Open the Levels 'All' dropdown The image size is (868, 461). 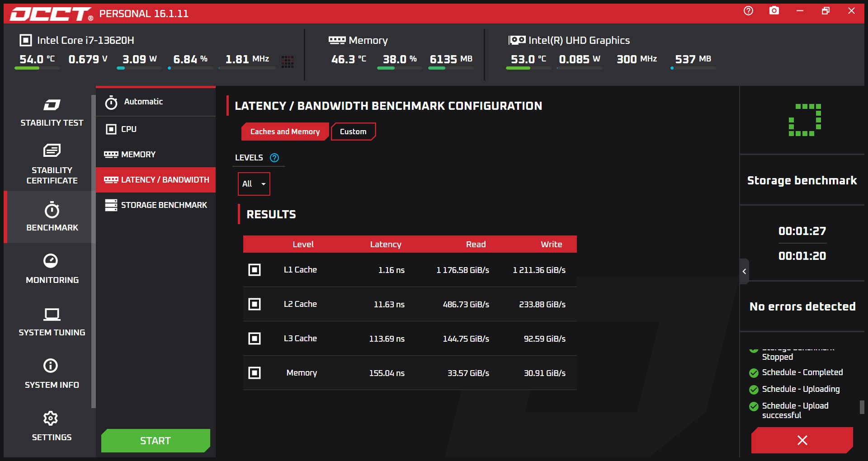tap(254, 184)
